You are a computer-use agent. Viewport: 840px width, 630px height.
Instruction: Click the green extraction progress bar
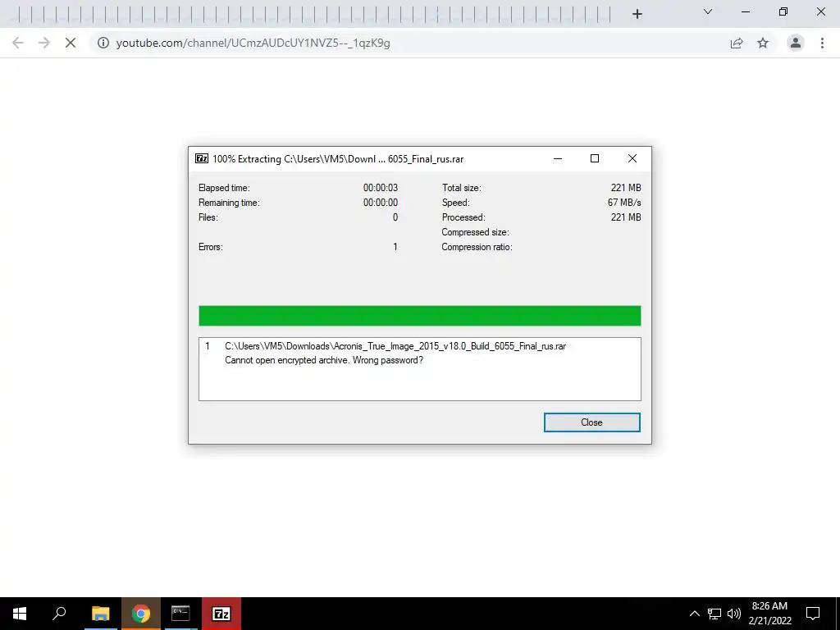pyautogui.click(x=419, y=316)
